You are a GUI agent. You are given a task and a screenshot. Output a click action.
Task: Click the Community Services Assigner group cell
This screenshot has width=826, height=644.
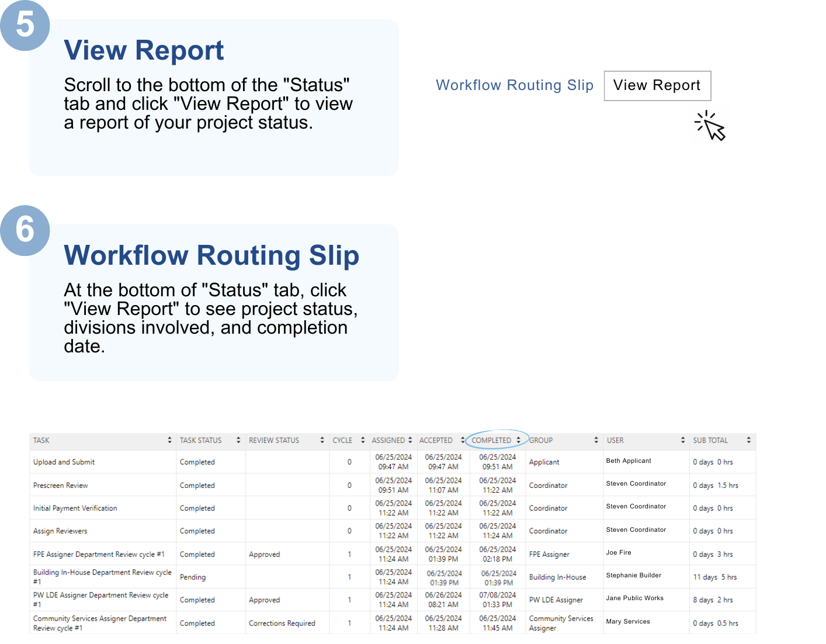click(561, 624)
